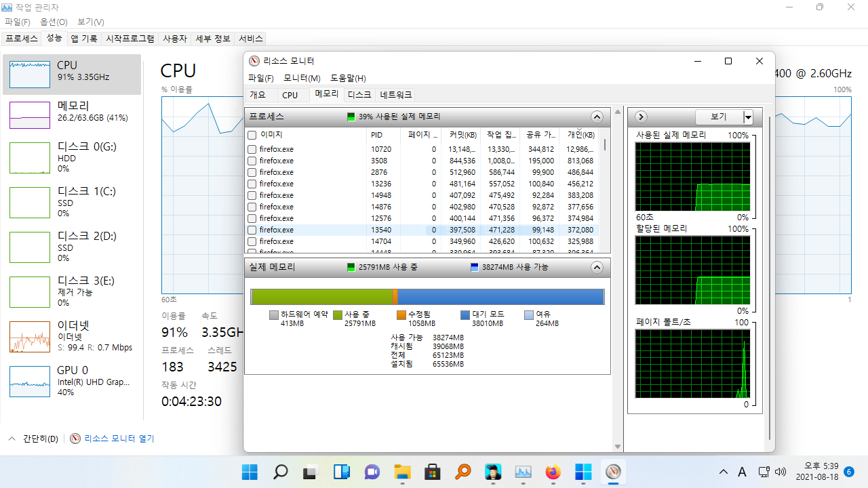Click the blue Standby memory bar segment
The height and width of the screenshot is (488, 868).
500,297
